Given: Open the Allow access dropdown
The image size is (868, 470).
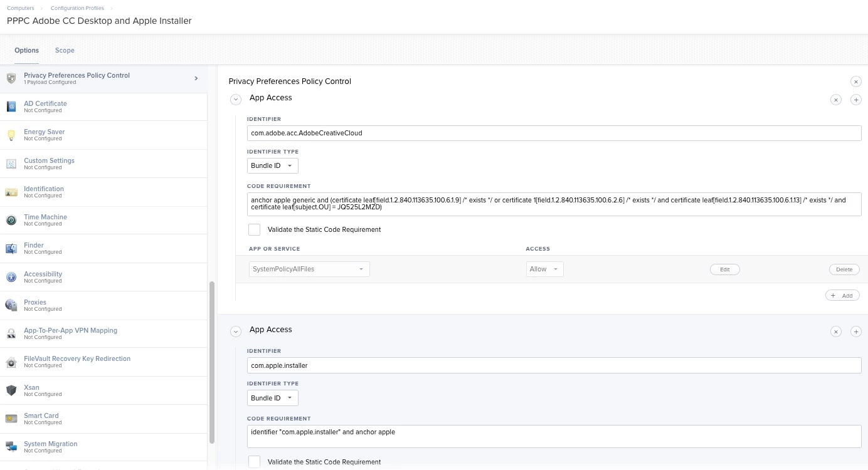Looking at the screenshot, I should [544, 269].
